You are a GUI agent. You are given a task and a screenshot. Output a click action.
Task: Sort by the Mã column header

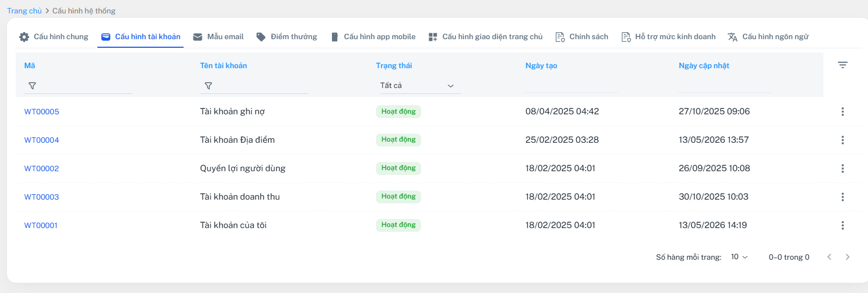[x=30, y=65]
